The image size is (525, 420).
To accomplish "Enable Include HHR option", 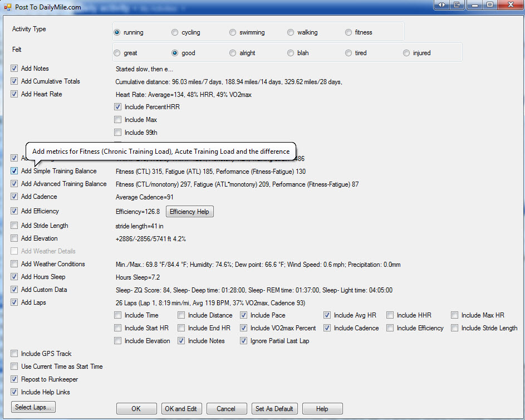I will click(x=390, y=315).
